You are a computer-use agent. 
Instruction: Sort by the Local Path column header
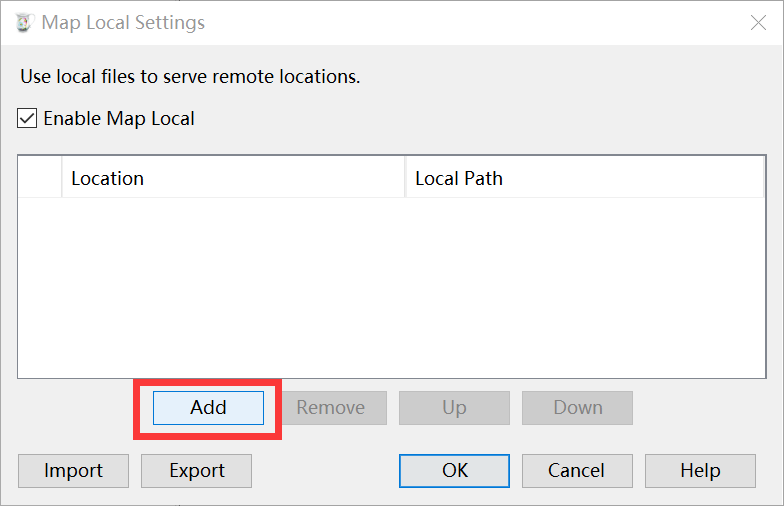point(584,178)
